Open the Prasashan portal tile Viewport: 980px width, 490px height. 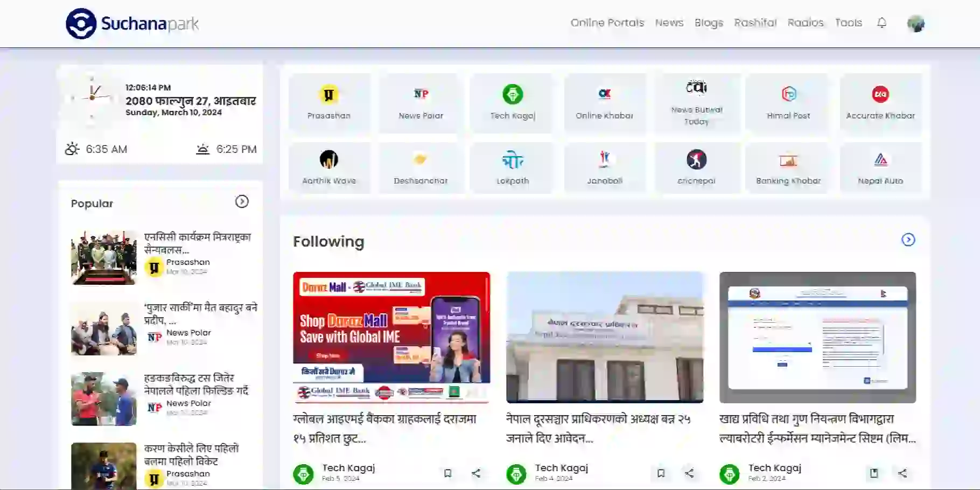coord(329,103)
